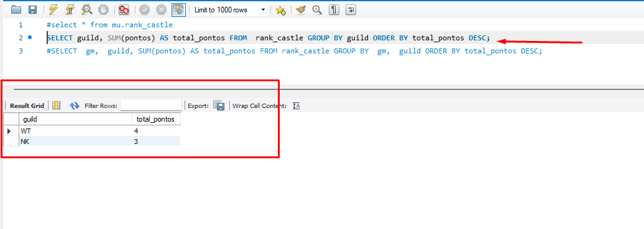Open a SQL script file with folder icon
The width and height of the screenshot is (644, 229).
coord(16,9)
